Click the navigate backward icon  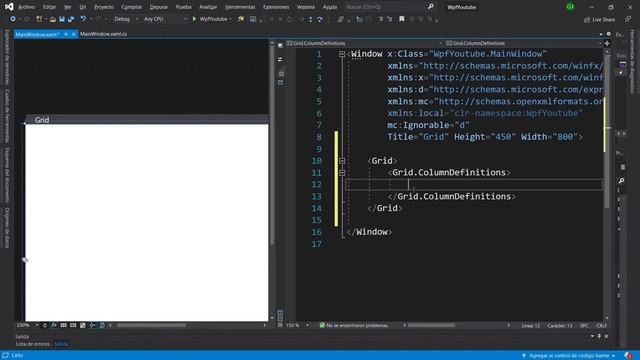13,19
